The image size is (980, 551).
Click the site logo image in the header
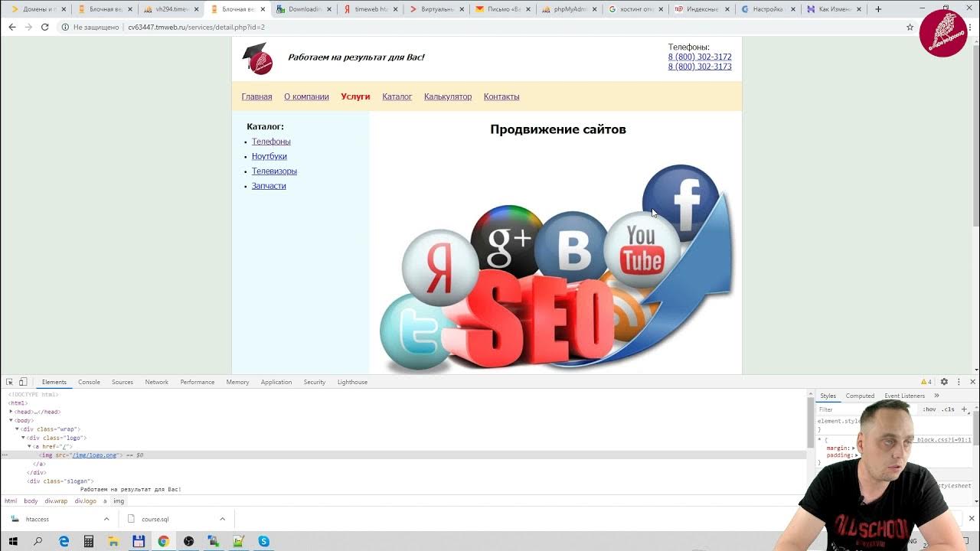(x=257, y=58)
